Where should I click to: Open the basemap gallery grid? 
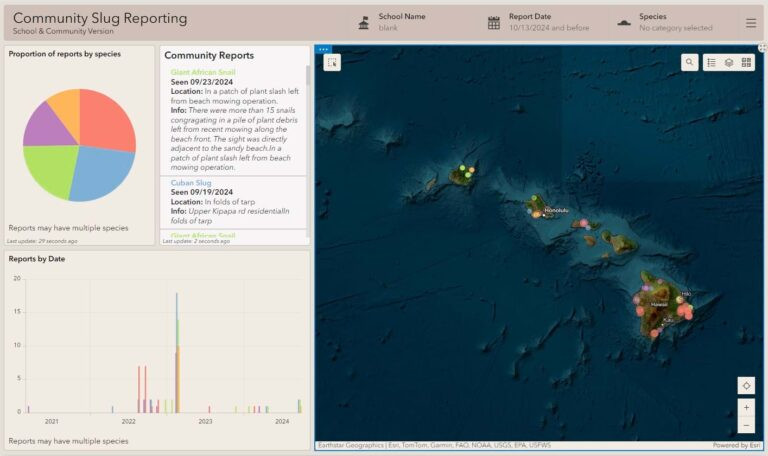click(x=746, y=62)
